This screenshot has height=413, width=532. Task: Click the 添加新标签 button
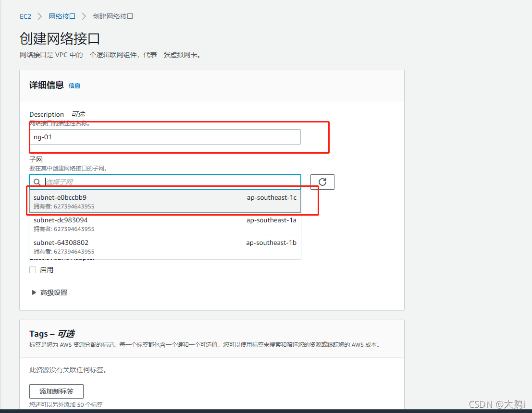[56, 391]
